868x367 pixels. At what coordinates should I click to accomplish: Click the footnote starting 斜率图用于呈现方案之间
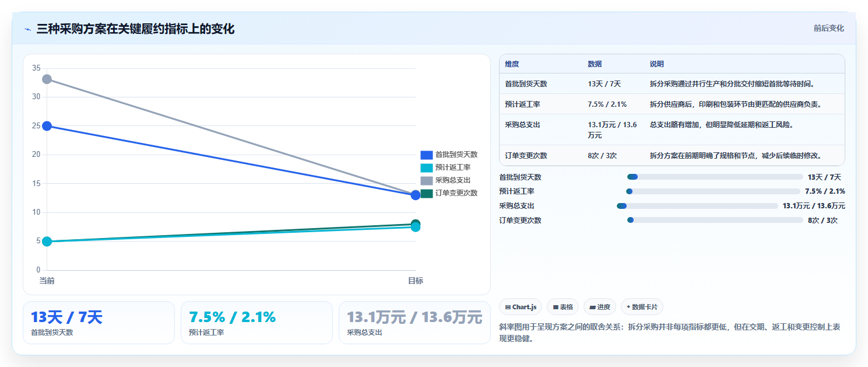[670, 333]
